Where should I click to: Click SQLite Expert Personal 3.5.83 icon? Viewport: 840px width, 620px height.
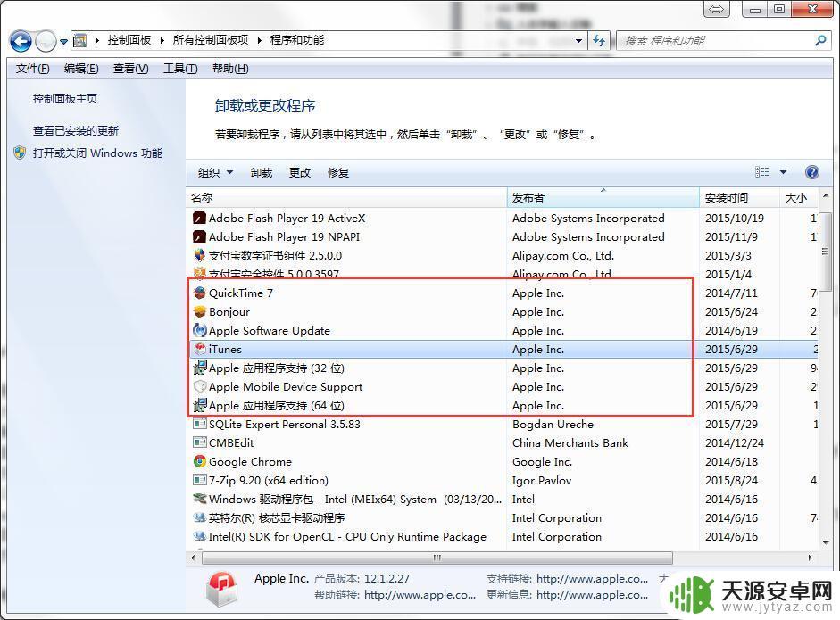coord(199,424)
